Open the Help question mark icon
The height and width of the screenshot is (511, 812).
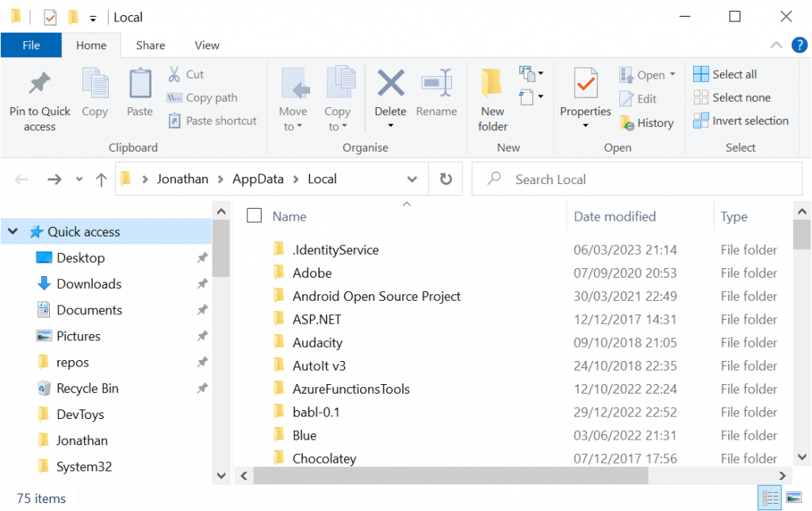[x=799, y=45]
